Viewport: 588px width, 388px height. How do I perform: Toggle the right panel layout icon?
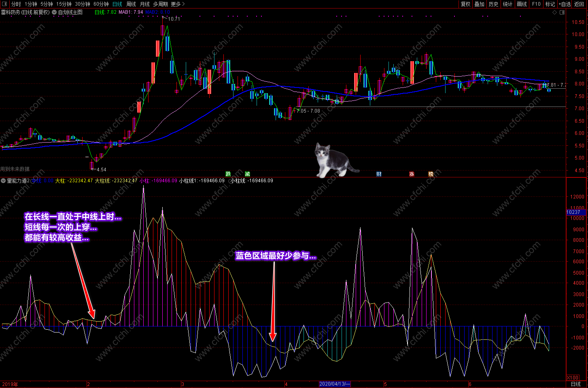tap(562, 12)
